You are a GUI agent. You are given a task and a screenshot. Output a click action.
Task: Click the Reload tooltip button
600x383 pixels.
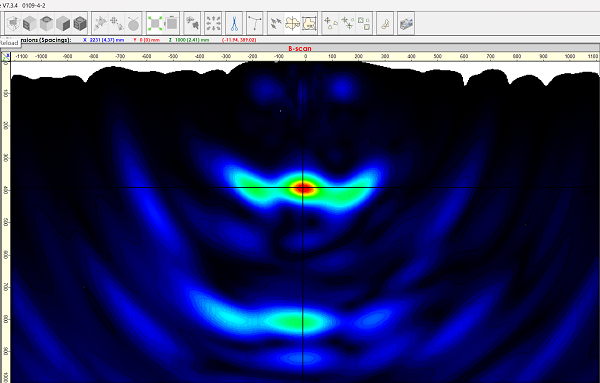[x=10, y=42]
